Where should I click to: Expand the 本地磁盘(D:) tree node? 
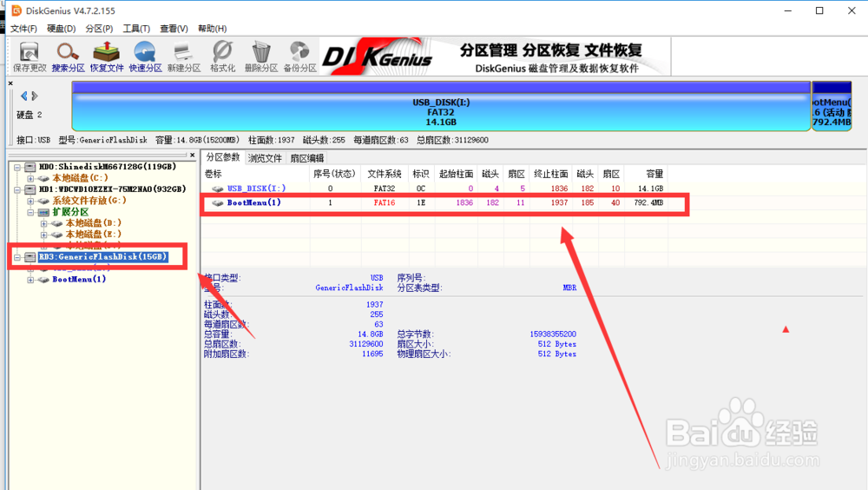(x=43, y=223)
